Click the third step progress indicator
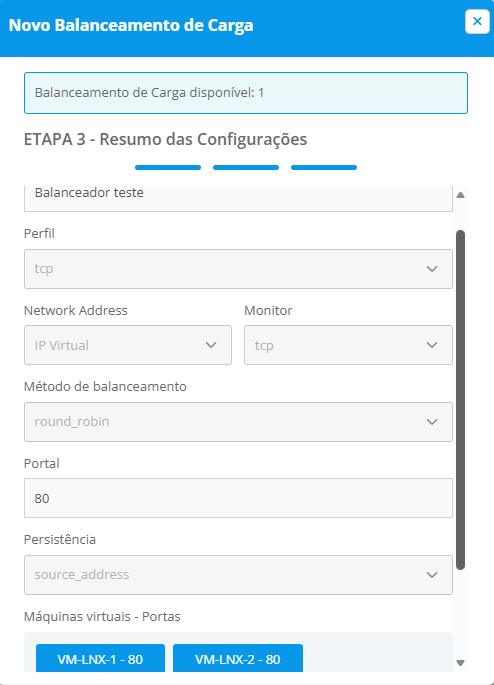 coord(324,167)
